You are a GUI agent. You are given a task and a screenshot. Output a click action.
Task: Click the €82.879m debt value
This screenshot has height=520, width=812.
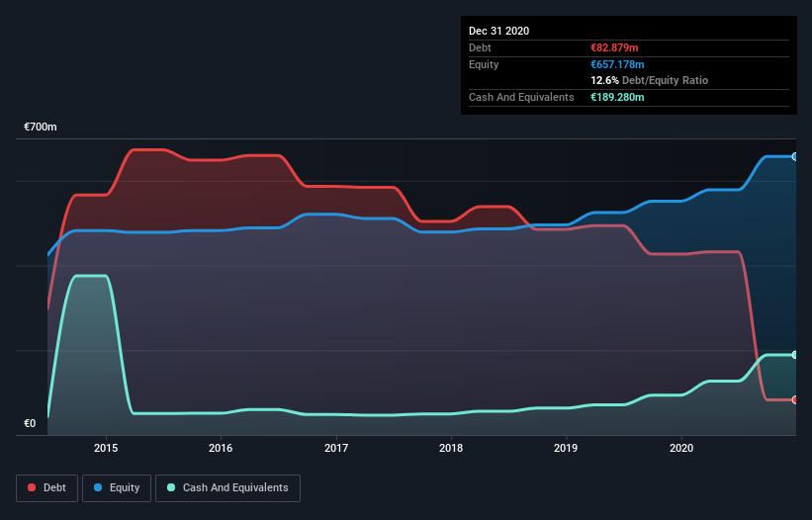tap(614, 47)
